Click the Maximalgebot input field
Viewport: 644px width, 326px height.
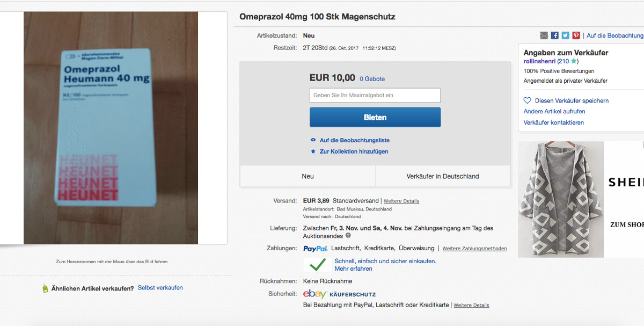375,96
